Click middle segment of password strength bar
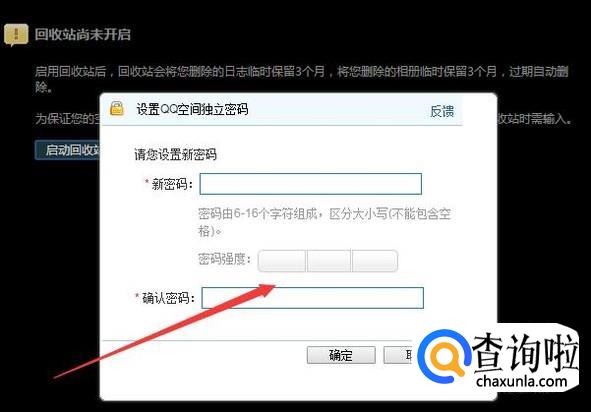 (329, 260)
